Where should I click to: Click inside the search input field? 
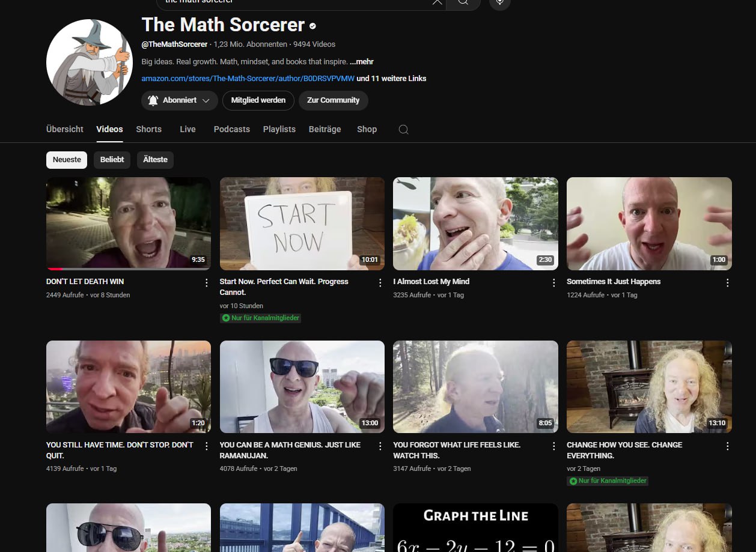point(294,2)
